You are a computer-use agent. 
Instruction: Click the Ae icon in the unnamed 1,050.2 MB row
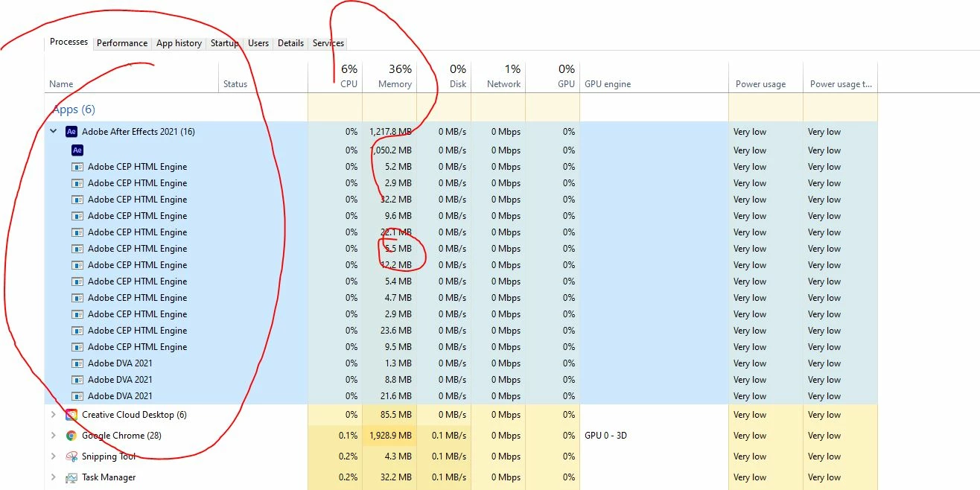77,150
